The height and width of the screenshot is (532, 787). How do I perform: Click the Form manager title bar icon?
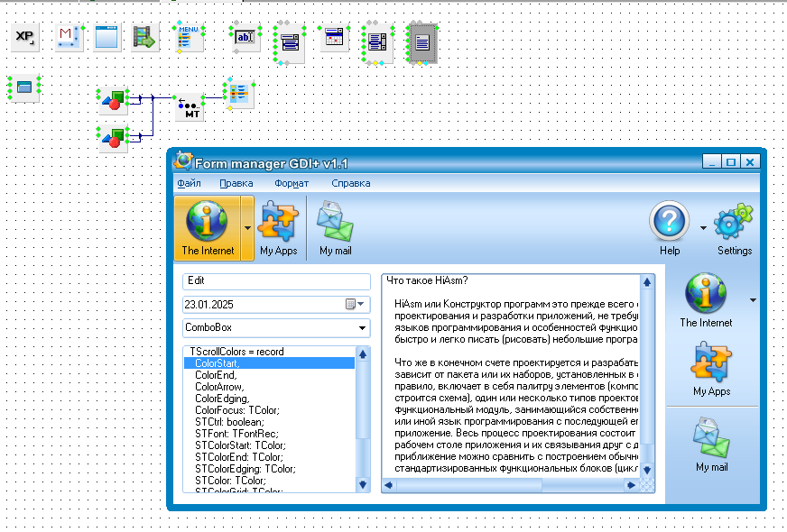pyautogui.click(x=183, y=161)
